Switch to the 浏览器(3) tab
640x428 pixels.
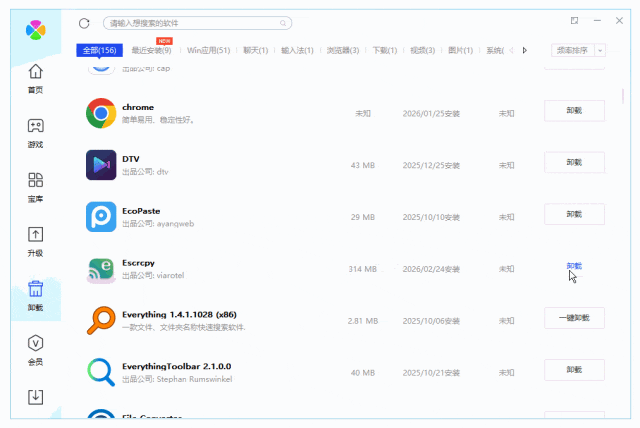(x=343, y=50)
